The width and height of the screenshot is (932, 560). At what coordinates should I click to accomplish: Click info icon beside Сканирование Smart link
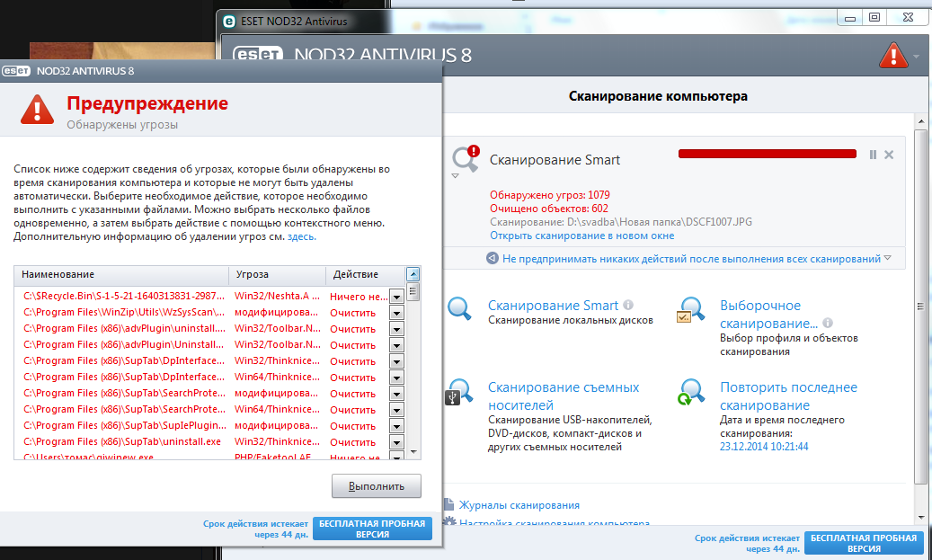(628, 305)
